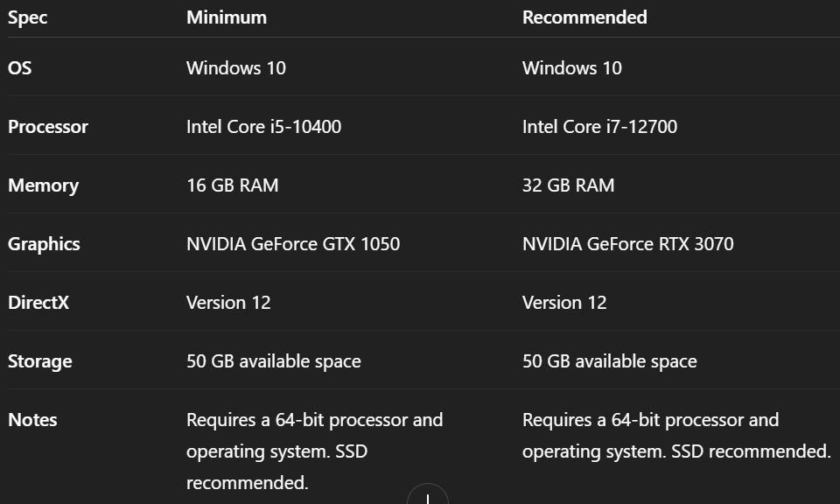Click the Graphics row label
This screenshot has height=504, width=840.
[44, 245]
